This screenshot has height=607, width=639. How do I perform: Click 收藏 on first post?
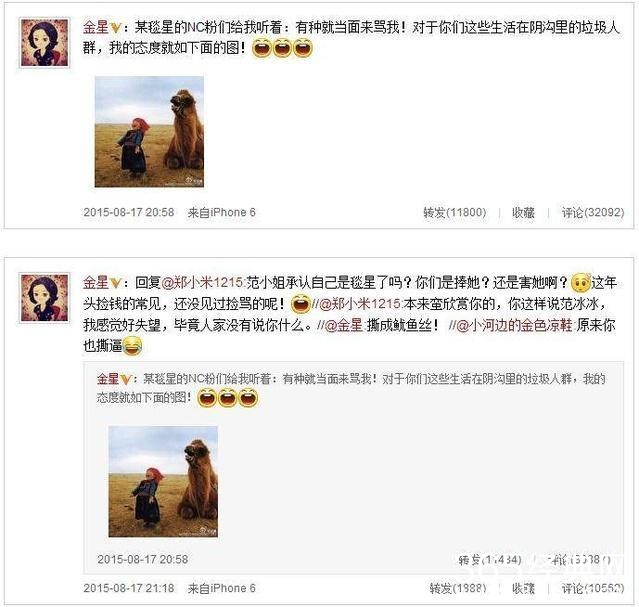(x=523, y=212)
